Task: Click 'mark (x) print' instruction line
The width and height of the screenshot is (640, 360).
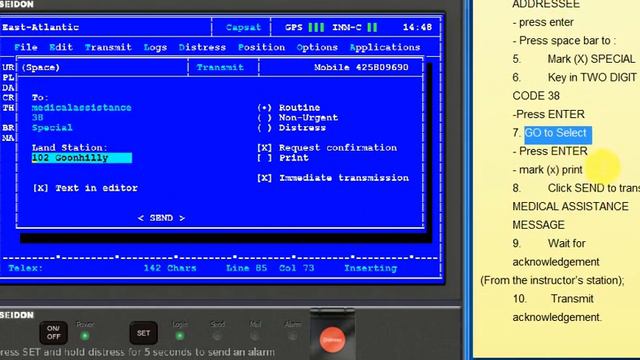Action: 548,170
